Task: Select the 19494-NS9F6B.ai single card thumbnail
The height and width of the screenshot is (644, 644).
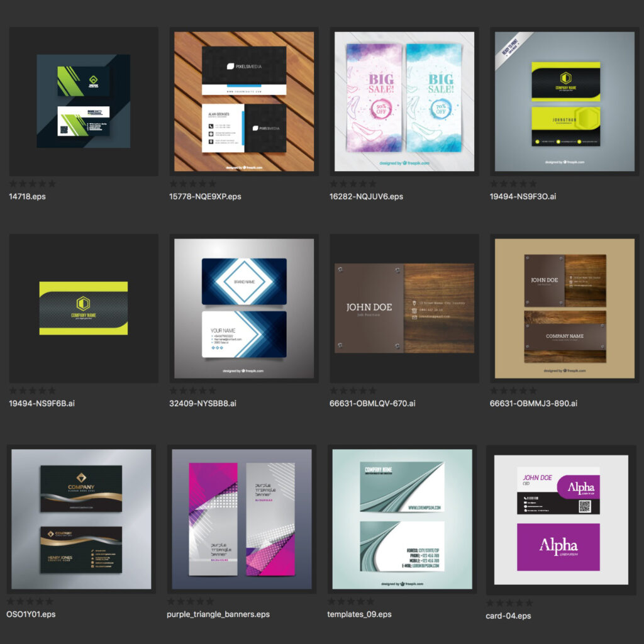Action: pyautogui.click(x=84, y=308)
